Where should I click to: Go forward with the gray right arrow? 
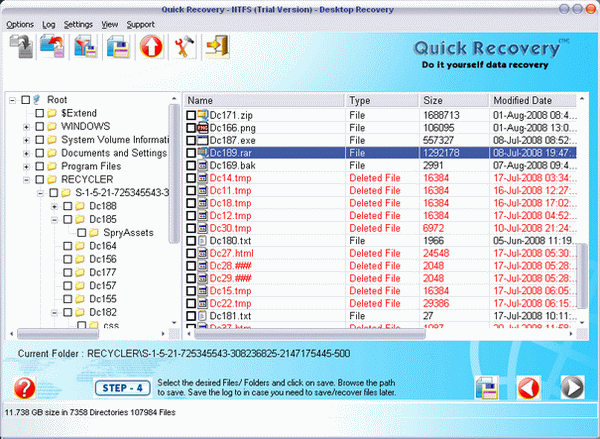click(x=571, y=388)
